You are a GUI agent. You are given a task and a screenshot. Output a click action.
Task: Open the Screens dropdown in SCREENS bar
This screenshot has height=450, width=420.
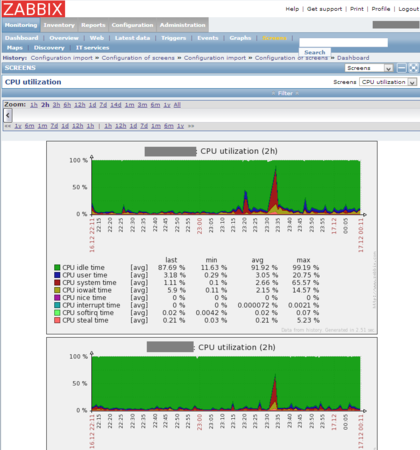click(369, 68)
